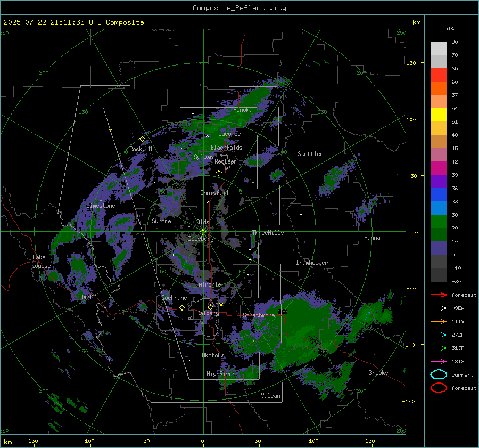The width and height of the screenshot is (479, 448).
Task: Click the yellow diamond marker below RedDeer
Action: 219,173
